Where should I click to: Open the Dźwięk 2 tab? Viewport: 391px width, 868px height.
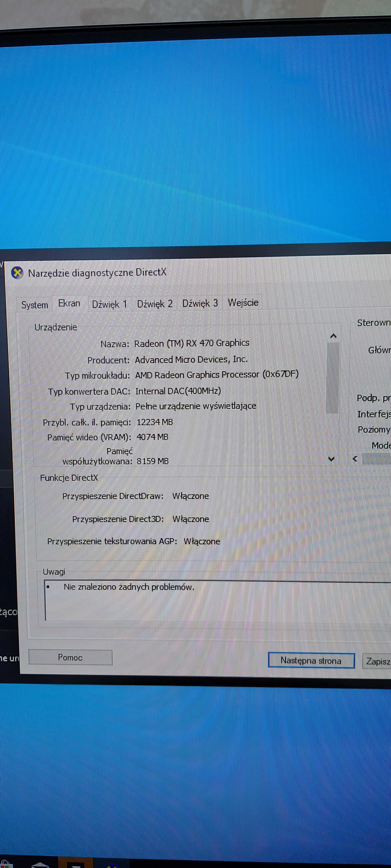click(155, 304)
